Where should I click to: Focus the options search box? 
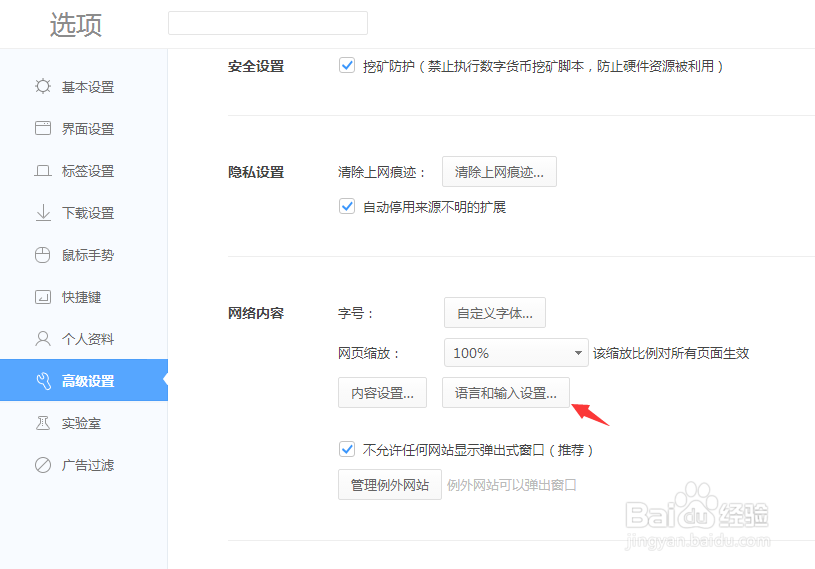(x=268, y=23)
